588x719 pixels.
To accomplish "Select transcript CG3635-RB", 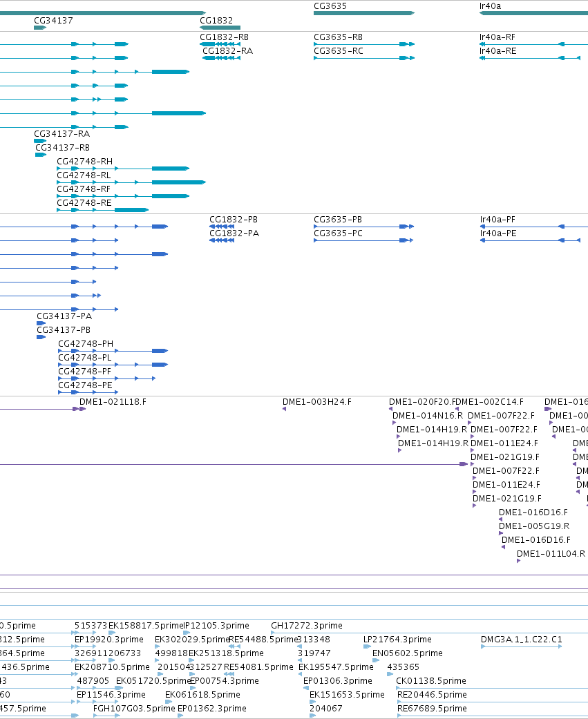I will click(x=338, y=37).
